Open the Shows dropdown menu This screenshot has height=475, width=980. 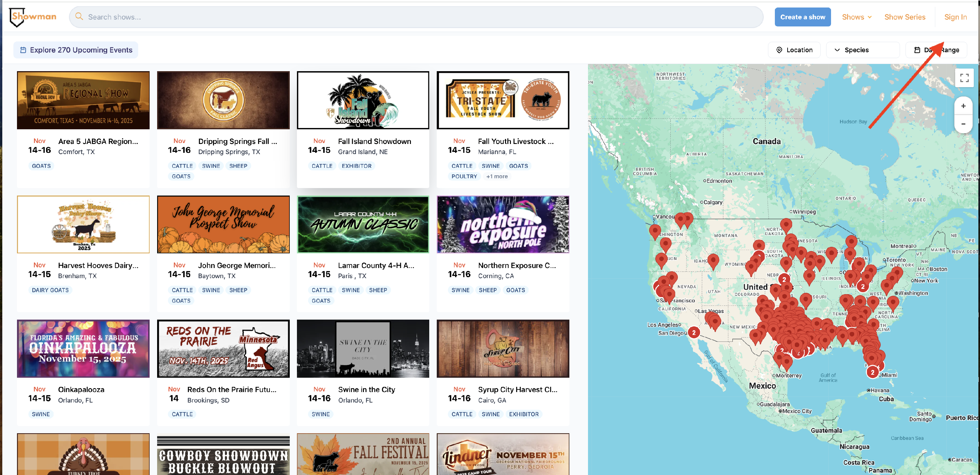coord(857,17)
